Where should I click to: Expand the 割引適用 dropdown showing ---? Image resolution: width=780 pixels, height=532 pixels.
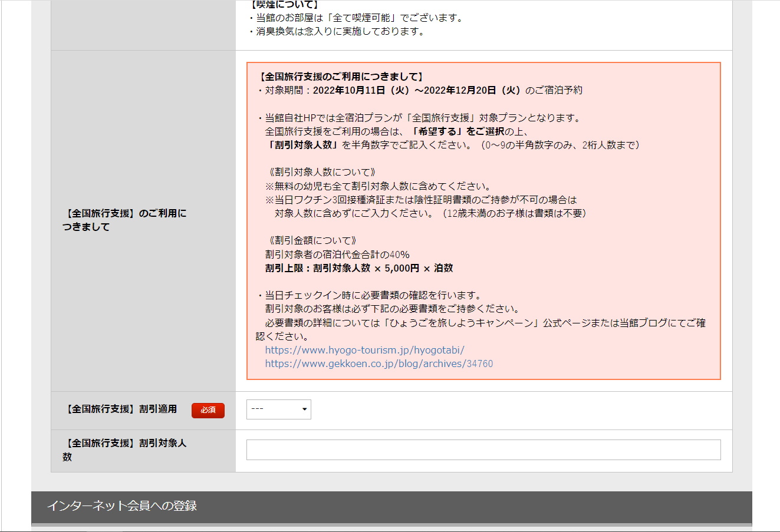click(x=278, y=409)
